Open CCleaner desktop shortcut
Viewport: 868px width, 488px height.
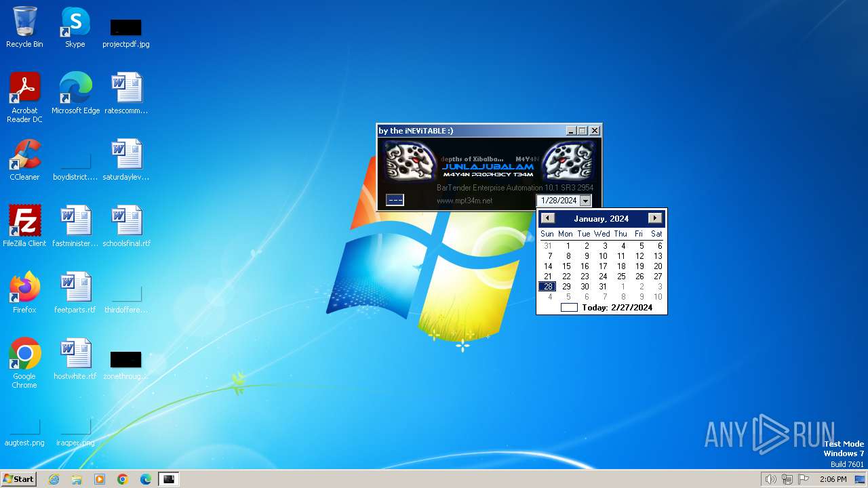tap(24, 160)
